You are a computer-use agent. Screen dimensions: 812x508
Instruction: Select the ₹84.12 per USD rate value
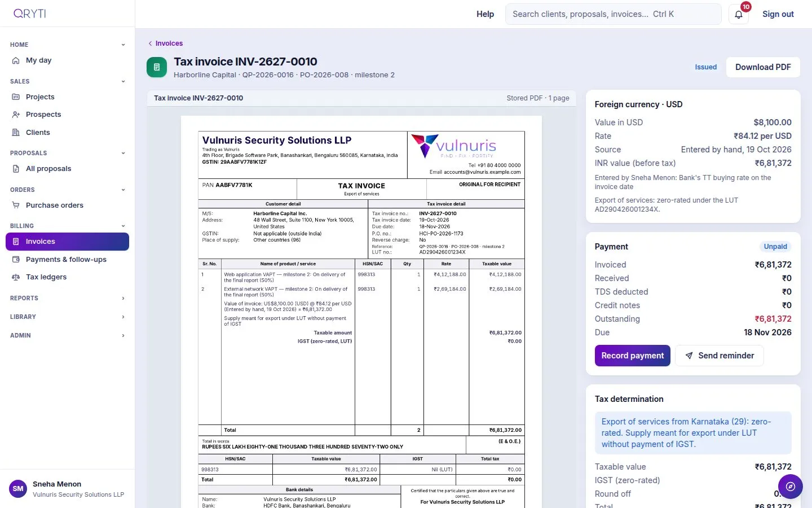click(762, 136)
